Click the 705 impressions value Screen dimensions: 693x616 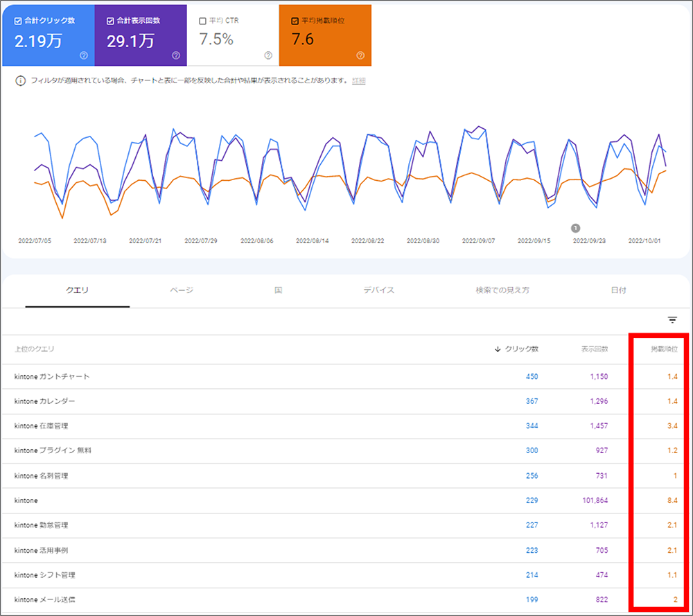[602, 551]
